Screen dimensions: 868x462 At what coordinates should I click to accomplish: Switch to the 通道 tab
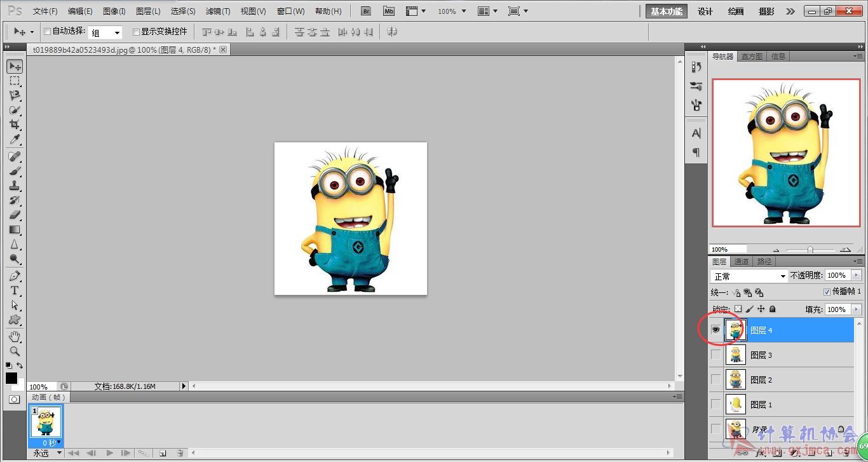[x=742, y=262]
